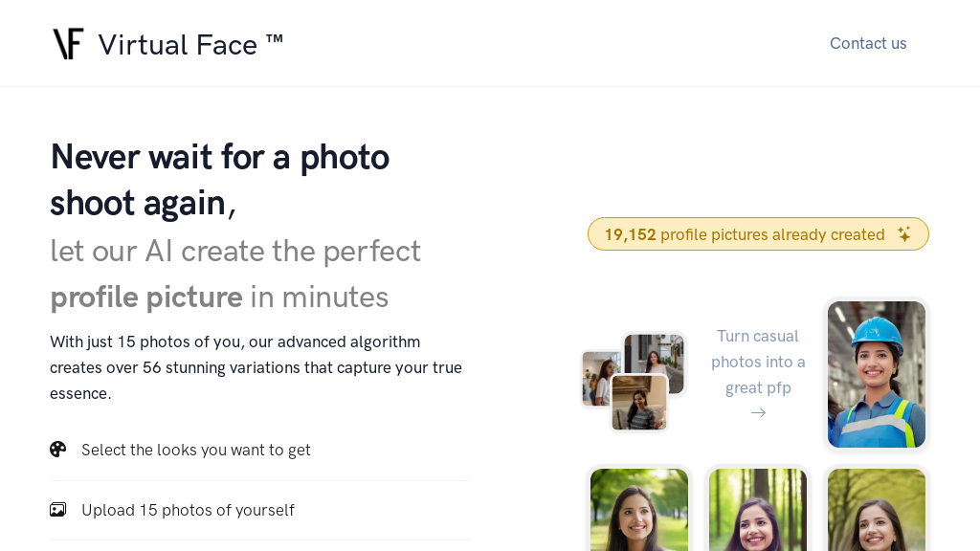This screenshot has width=980, height=551.
Task: Click the Virtual Face ™ brand name
Action: (x=190, y=44)
